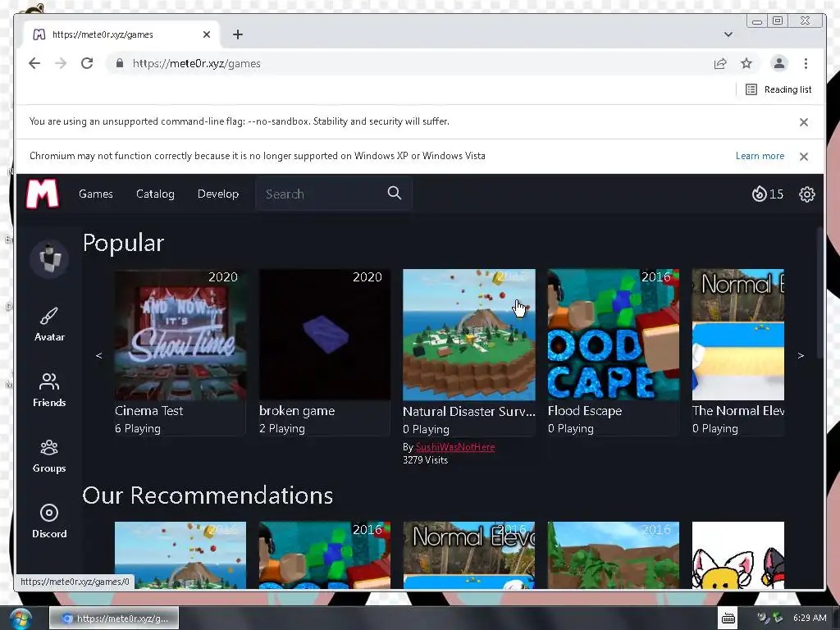The image size is (840, 630).
Task: Reload the page with refresh icon
Action: point(87,63)
